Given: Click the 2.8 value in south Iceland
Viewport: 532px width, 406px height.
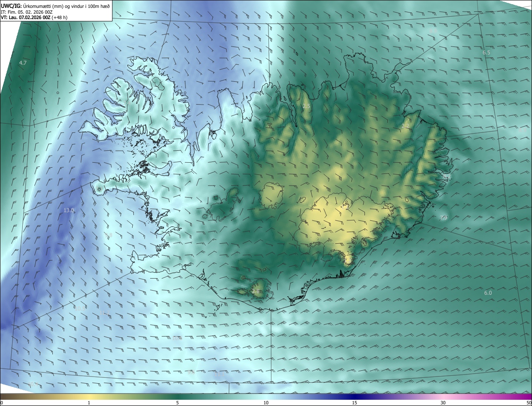Looking at the screenshot, I should tap(256, 291).
